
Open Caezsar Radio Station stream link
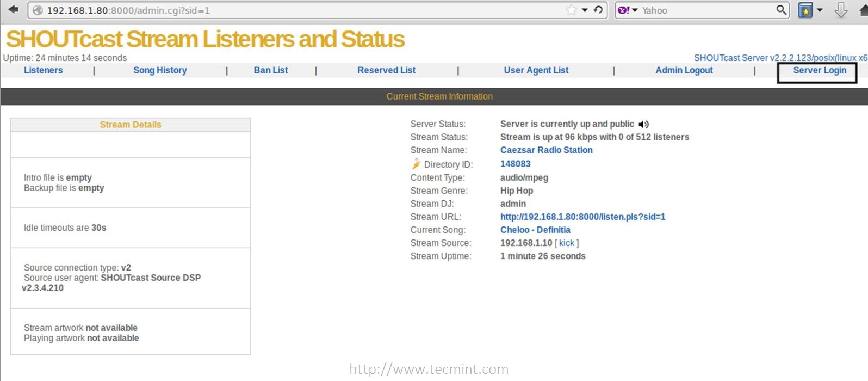[x=547, y=150]
